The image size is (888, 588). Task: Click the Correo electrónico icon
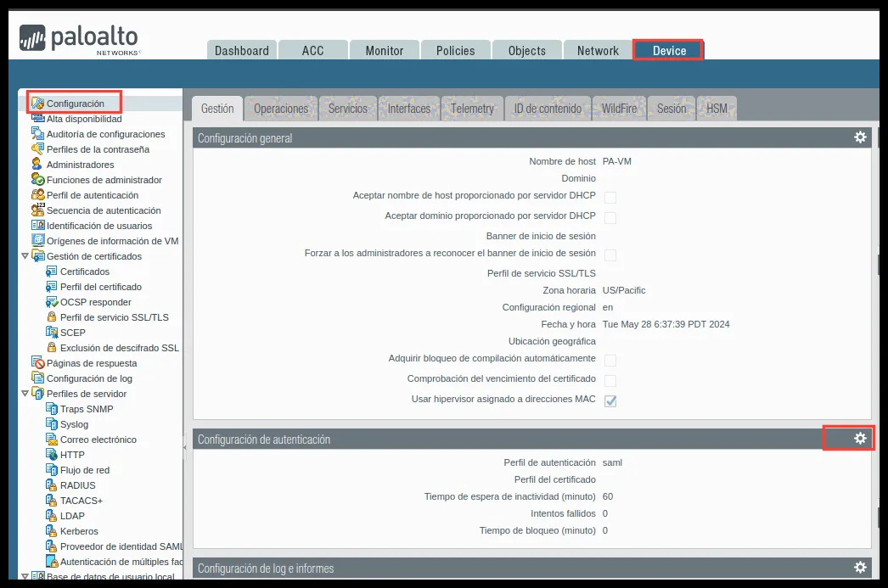point(52,440)
